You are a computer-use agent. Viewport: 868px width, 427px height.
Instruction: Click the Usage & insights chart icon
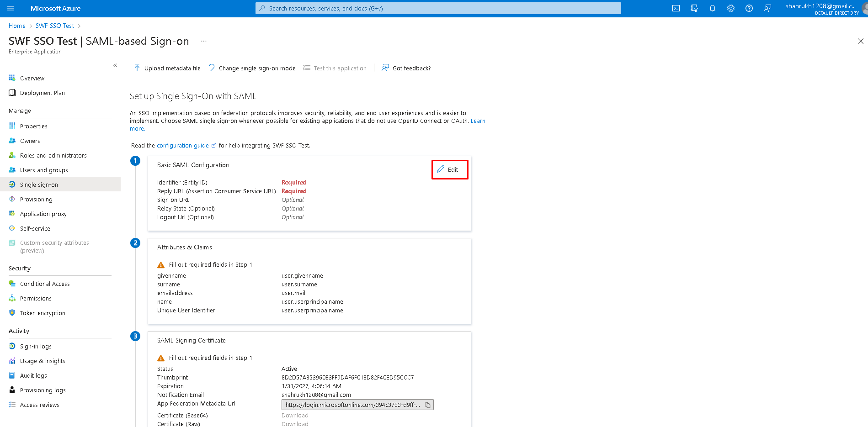pyautogui.click(x=12, y=361)
